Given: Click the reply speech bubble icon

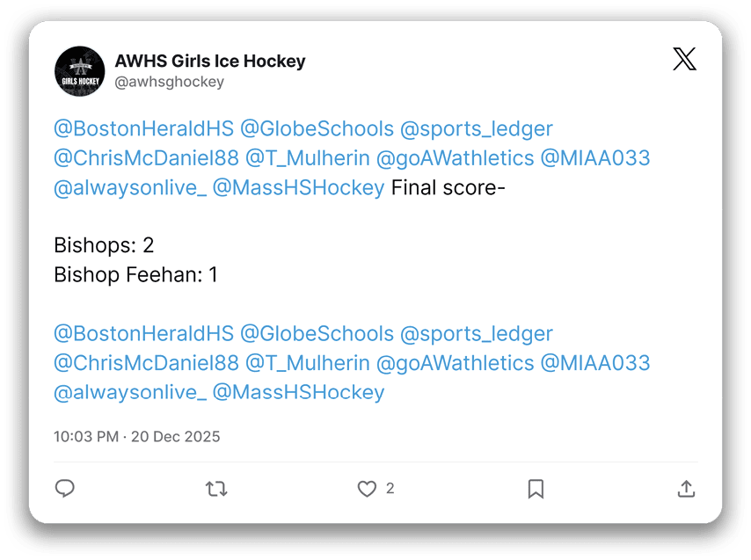Looking at the screenshot, I should 64,489.
